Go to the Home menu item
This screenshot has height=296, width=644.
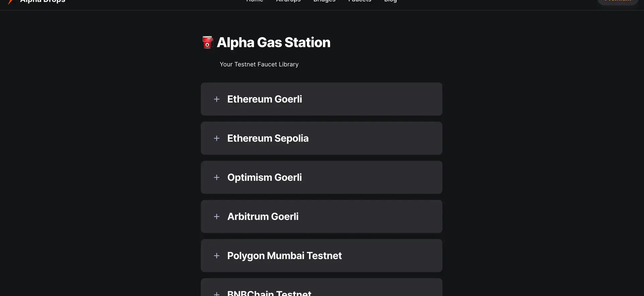[255, 1]
